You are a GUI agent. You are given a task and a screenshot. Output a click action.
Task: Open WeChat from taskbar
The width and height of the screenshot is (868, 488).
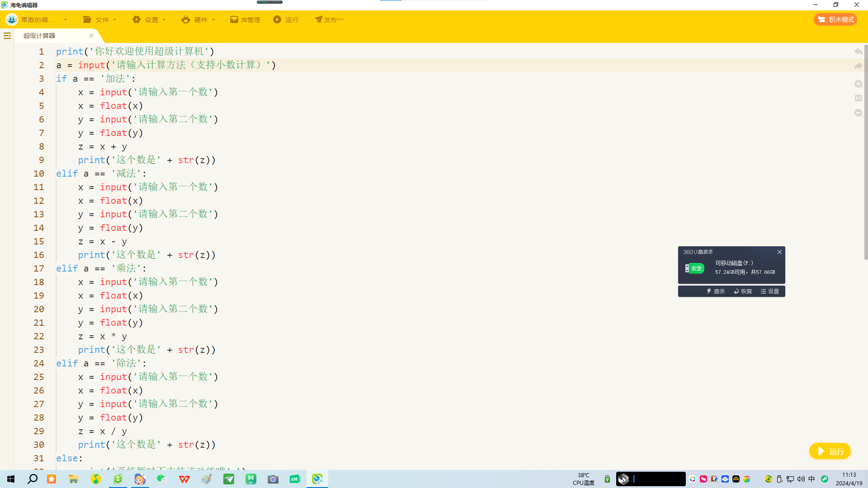tap(162, 479)
